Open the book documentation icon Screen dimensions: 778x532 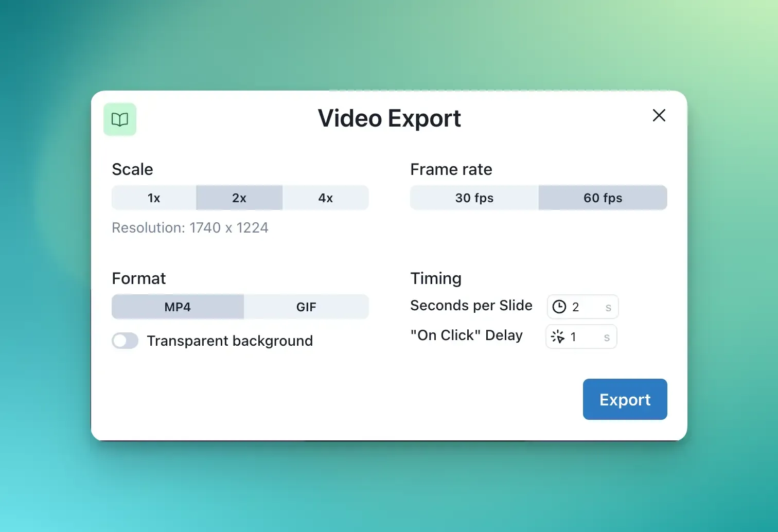(120, 119)
